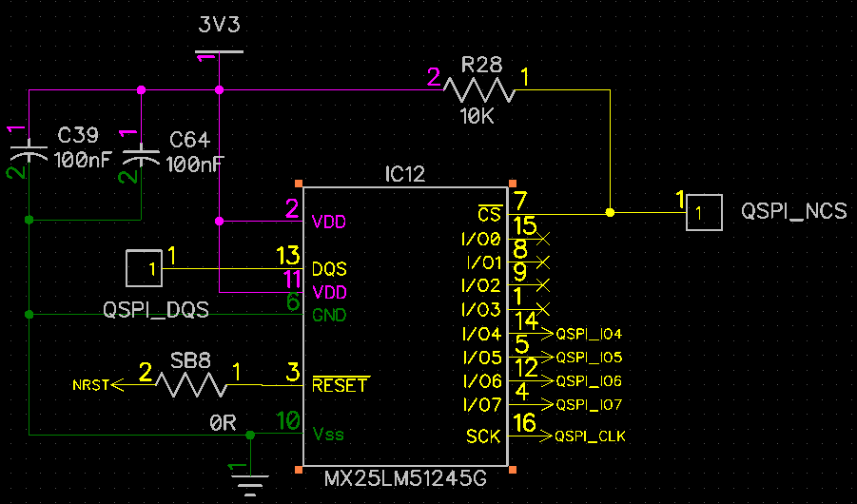Click the 100nF value of C64
The image size is (857, 504).
195,164
